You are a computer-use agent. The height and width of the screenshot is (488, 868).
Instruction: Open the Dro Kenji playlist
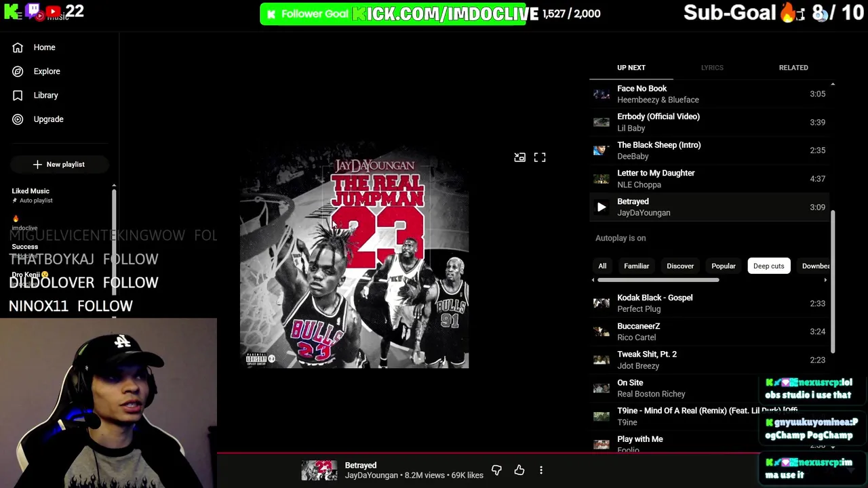[x=30, y=274]
